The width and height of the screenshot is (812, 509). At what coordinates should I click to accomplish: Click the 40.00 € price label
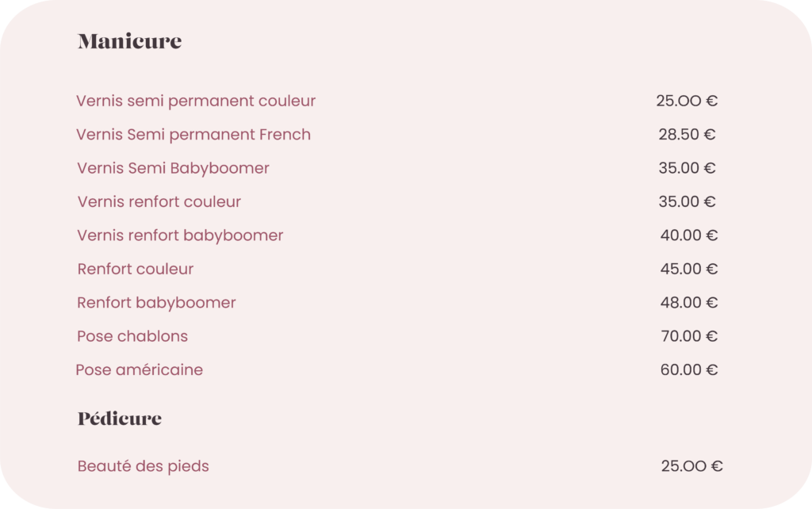pos(689,235)
